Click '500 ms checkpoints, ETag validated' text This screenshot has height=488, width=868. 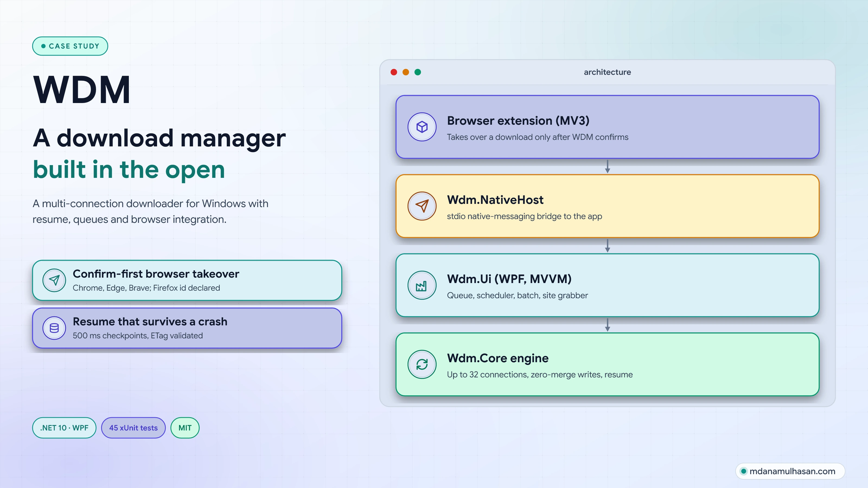[138, 336]
